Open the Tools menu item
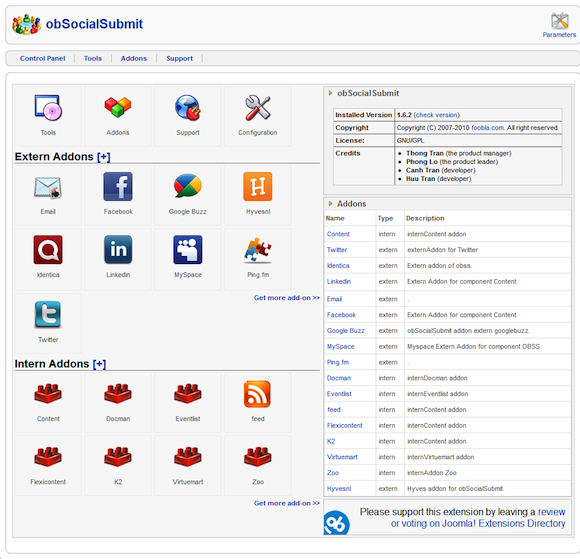This screenshot has height=559, width=580. [x=93, y=58]
